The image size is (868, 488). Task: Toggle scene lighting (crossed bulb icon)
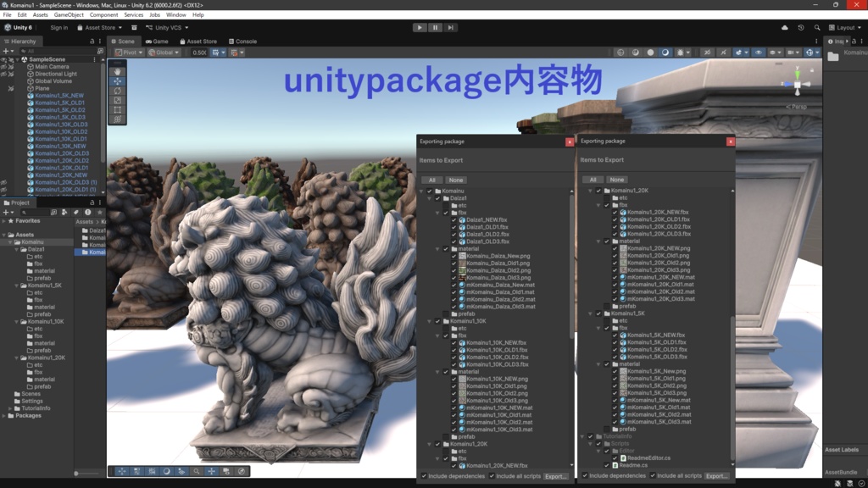tap(723, 53)
